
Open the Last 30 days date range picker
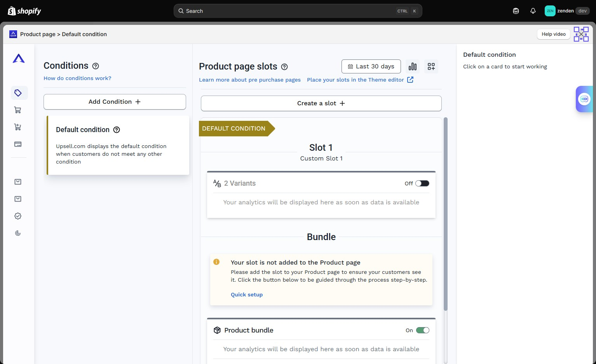(x=371, y=66)
